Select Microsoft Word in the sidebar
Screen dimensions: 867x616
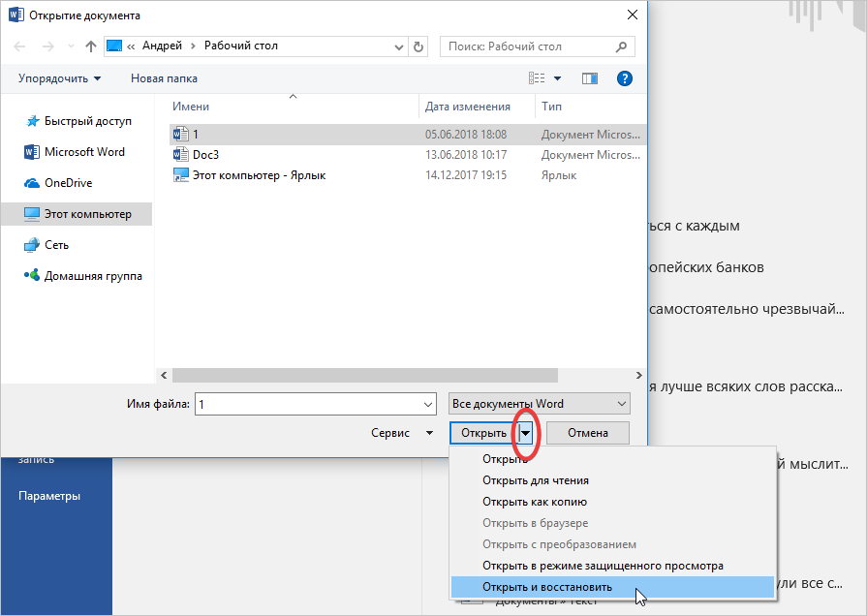pyautogui.click(x=83, y=152)
